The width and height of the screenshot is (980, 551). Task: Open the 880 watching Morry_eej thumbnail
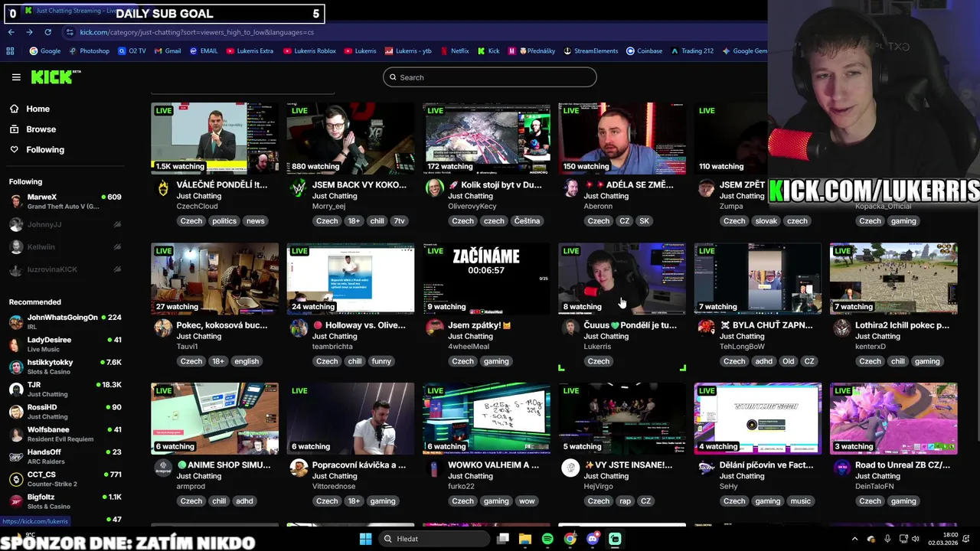pyautogui.click(x=350, y=139)
